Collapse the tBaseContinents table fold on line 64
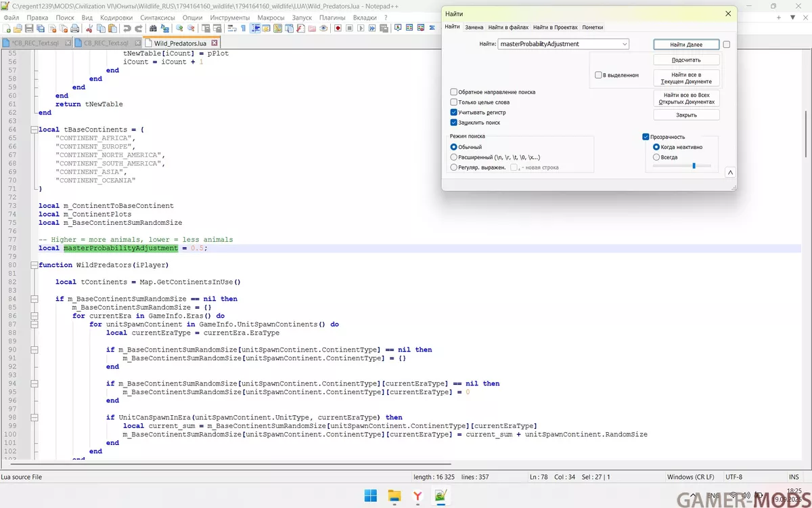 point(33,129)
